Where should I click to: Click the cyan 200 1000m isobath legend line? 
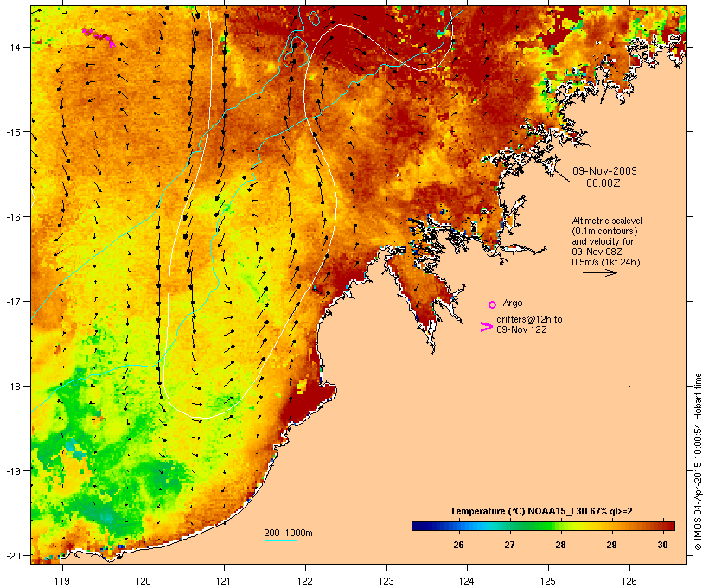(x=281, y=540)
